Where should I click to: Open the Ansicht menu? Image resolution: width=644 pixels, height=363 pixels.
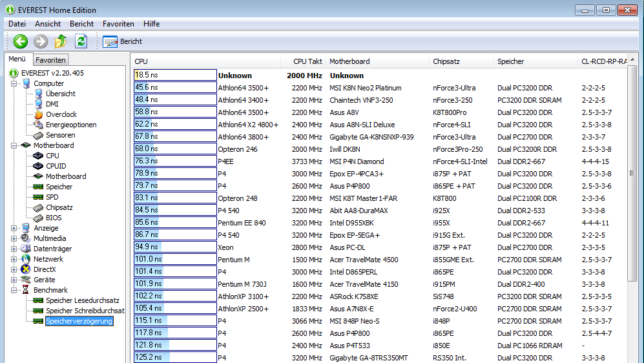pyautogui.click(x=48, y=24)
